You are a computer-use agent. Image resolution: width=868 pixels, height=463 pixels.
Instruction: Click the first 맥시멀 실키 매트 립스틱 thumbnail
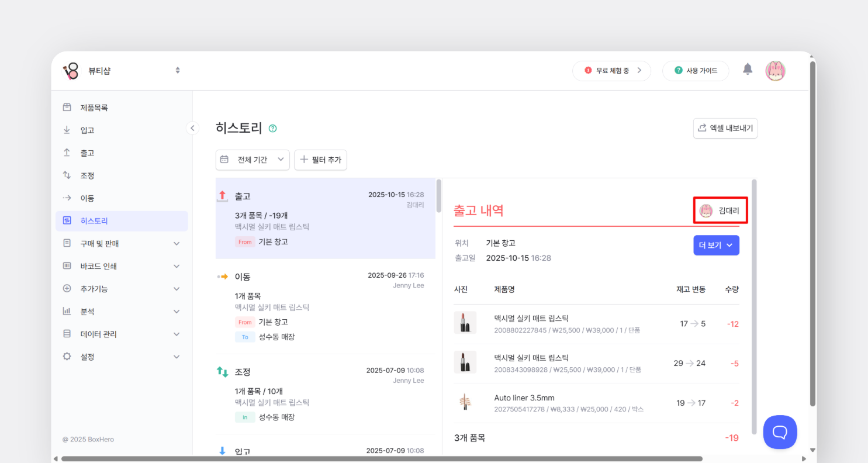(465, 323)
